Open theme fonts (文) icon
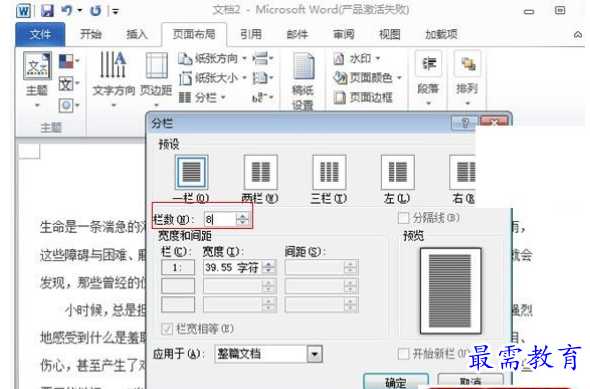This screenshot has width=590, height=389. 66,84
